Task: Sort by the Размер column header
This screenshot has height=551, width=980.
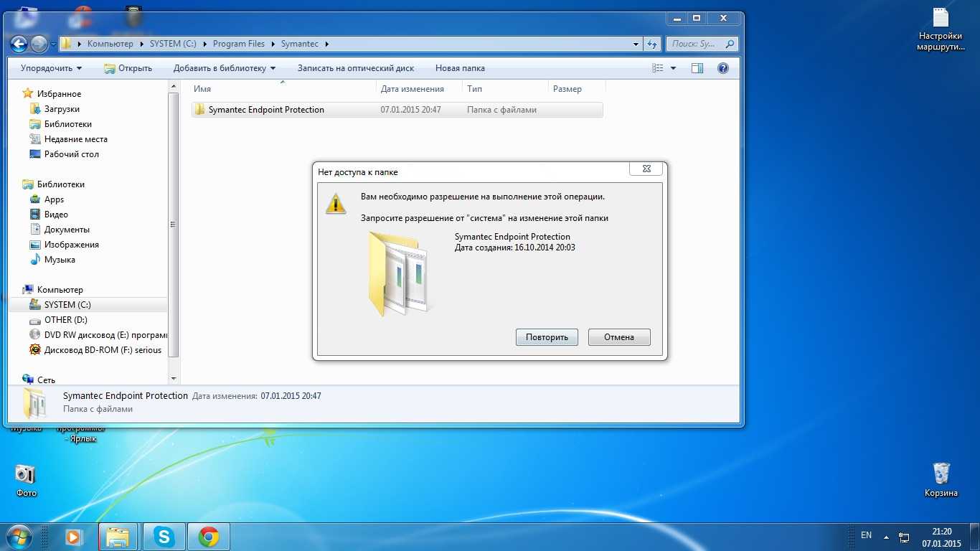Action: pos(577,89)
